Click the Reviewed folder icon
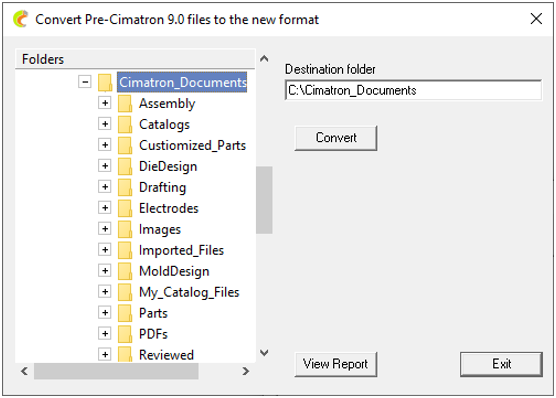The width and height of the screenshot is (556, 398). click(125, 354)
